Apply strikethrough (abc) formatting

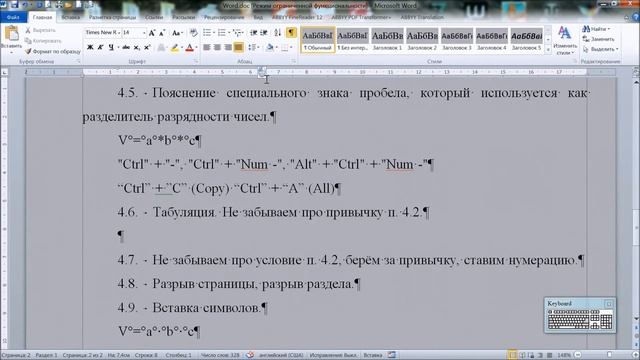126,48
